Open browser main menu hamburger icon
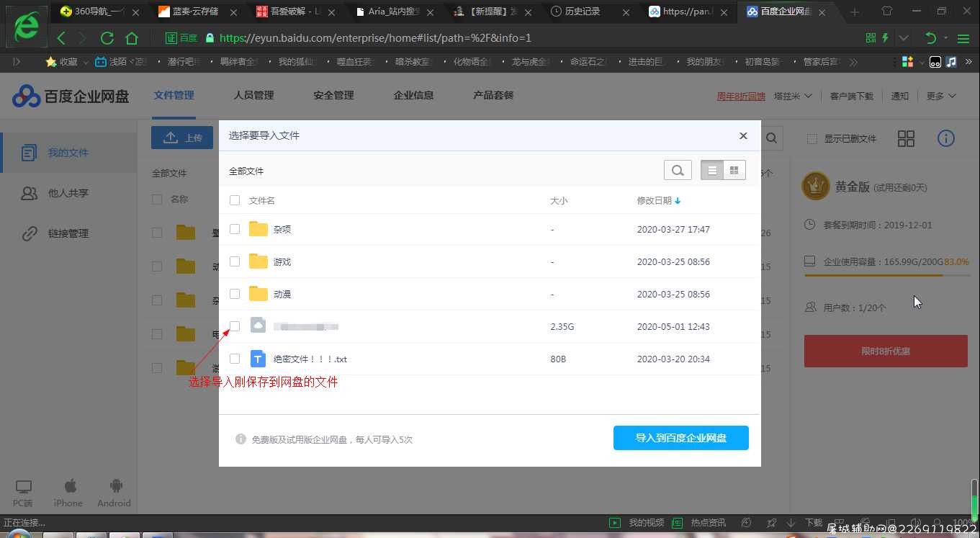Screen dimensions: 980x538 [x=963, y=38]
